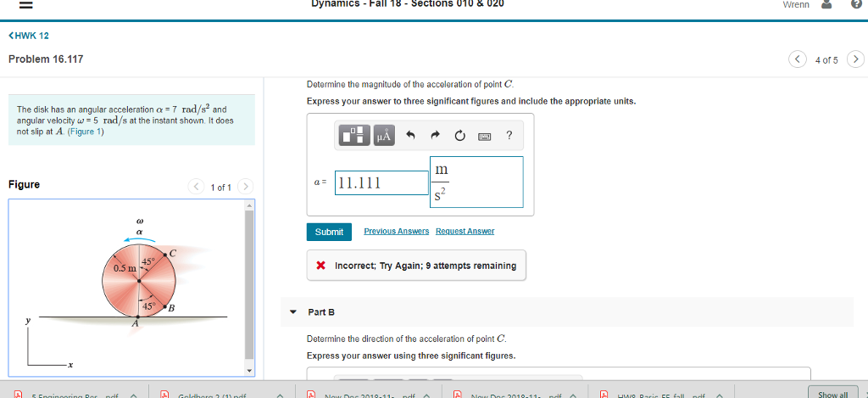Image resolution: width=868 pixels, height=398 pixels.
Task: Click the Wrenn username text
Action: pyautogui.click(x=796, y=4)
